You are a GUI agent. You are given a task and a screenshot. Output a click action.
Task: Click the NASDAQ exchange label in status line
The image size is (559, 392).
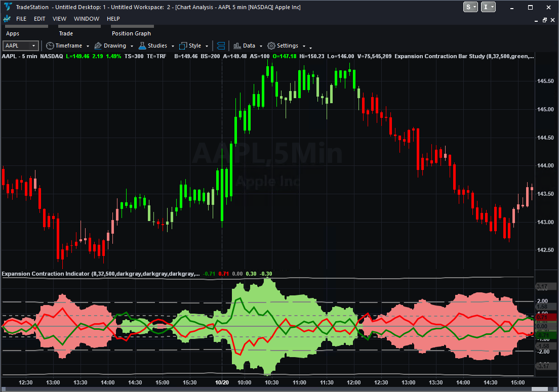coord(51,56)
